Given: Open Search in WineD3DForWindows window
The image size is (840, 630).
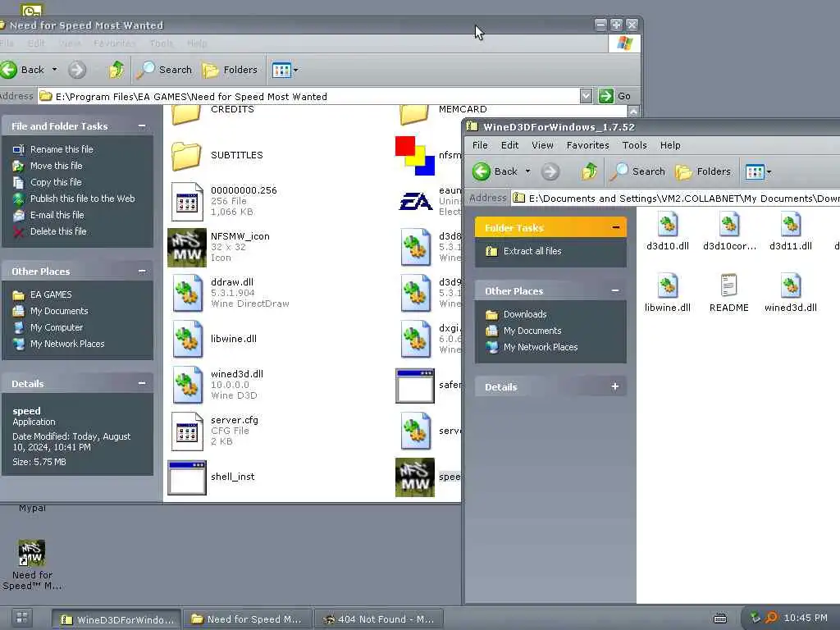Looking at the screenshot, I should click(638, 171).
